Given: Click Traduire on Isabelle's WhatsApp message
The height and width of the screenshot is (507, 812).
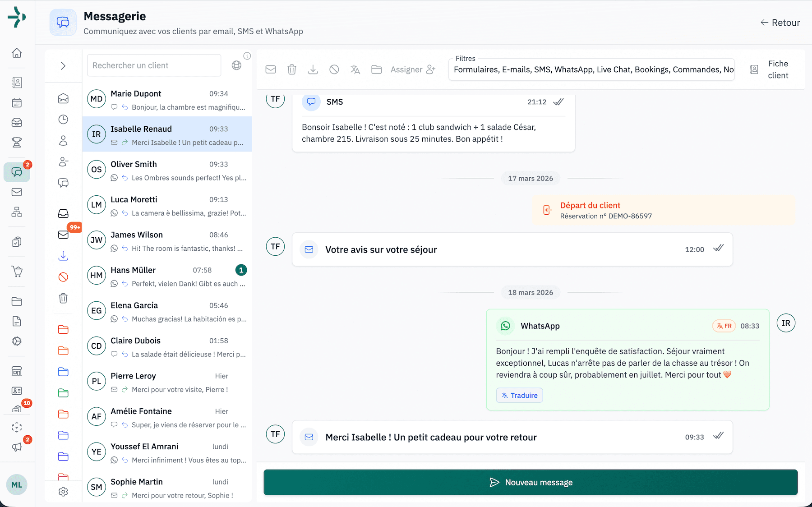Looking at the screenshot, I should tap(519, 395).
